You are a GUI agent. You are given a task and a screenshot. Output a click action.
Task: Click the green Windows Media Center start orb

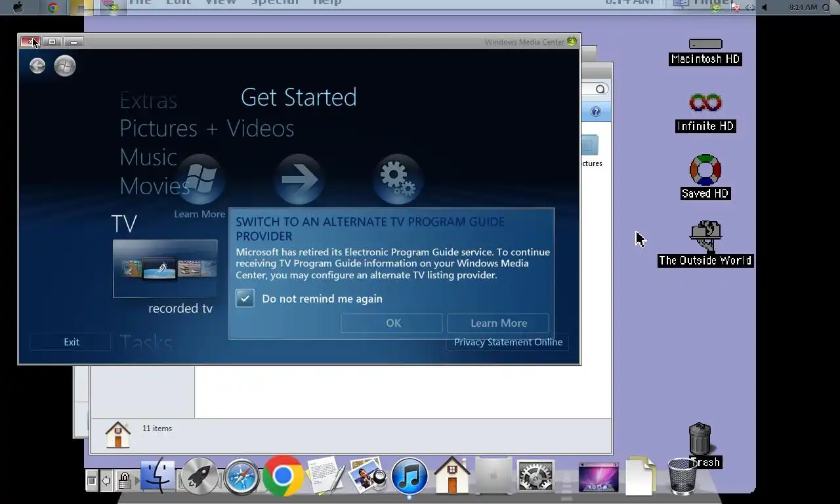point(65,66)
